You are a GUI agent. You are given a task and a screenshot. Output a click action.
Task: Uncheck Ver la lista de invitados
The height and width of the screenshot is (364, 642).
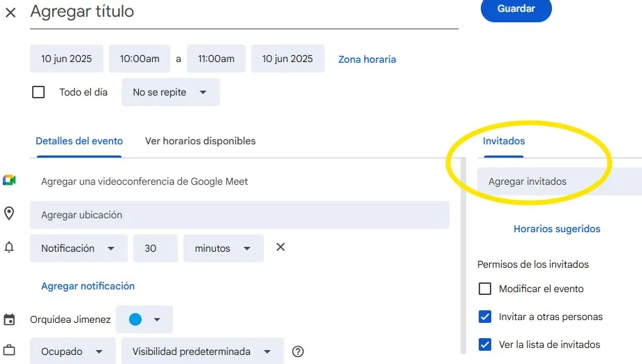(x=485, y=344)
